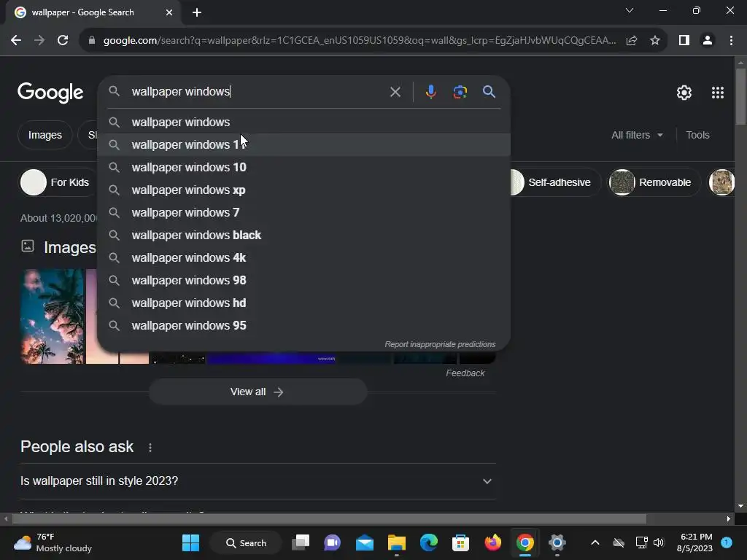Start voice search with microphone icon

coord(430,92)
